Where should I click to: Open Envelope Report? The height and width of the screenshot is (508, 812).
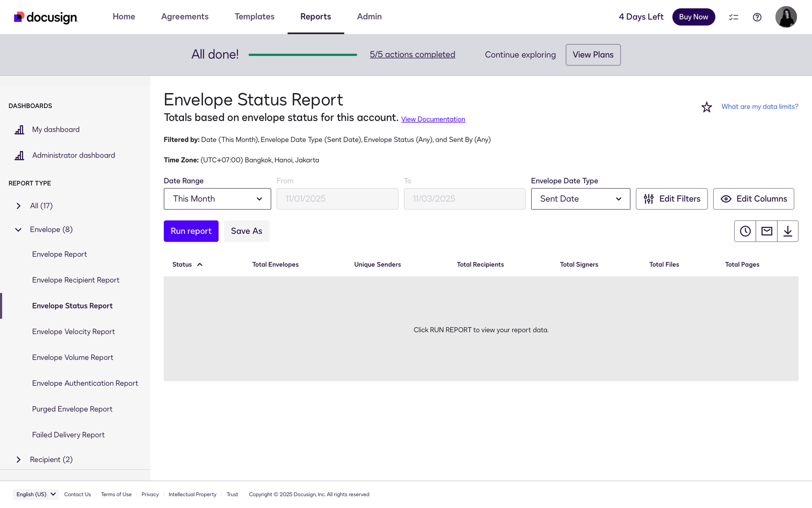(x=60, y=254)
